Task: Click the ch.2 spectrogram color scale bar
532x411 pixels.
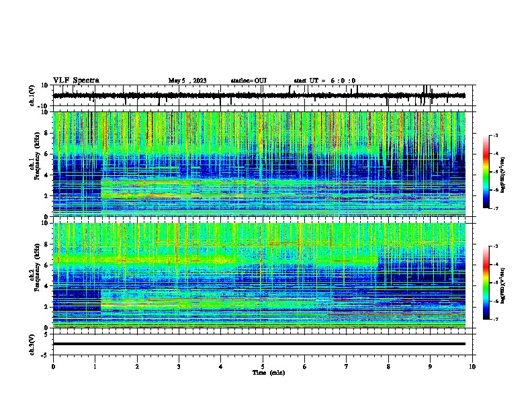Action: [x=486, y=283]
